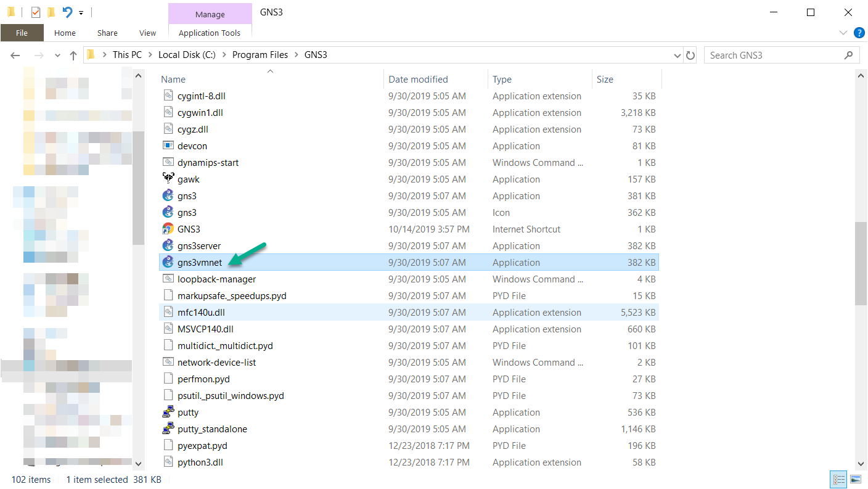Click the Undo icon in quick access toolbar
868x489 pixels.
point(67,12)
